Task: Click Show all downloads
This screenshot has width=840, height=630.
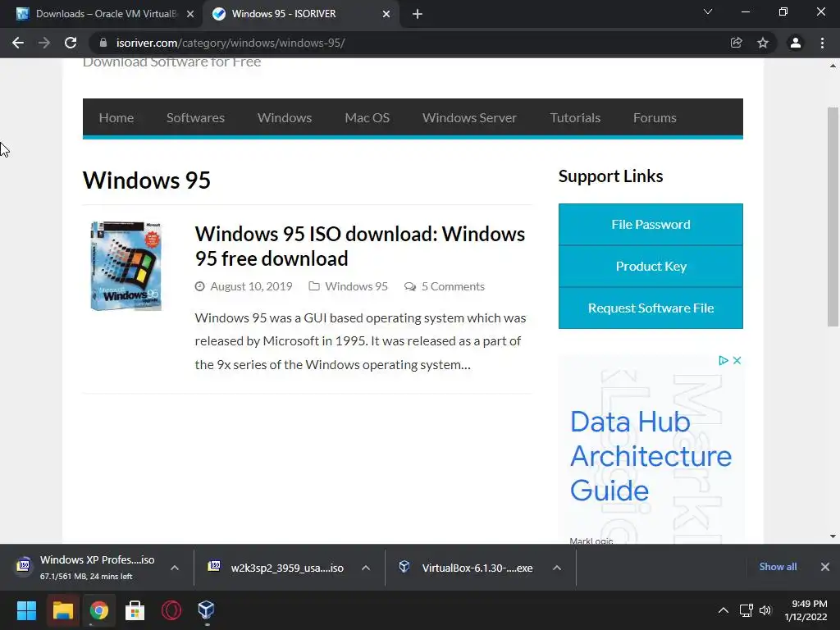Action: [778, 567]
